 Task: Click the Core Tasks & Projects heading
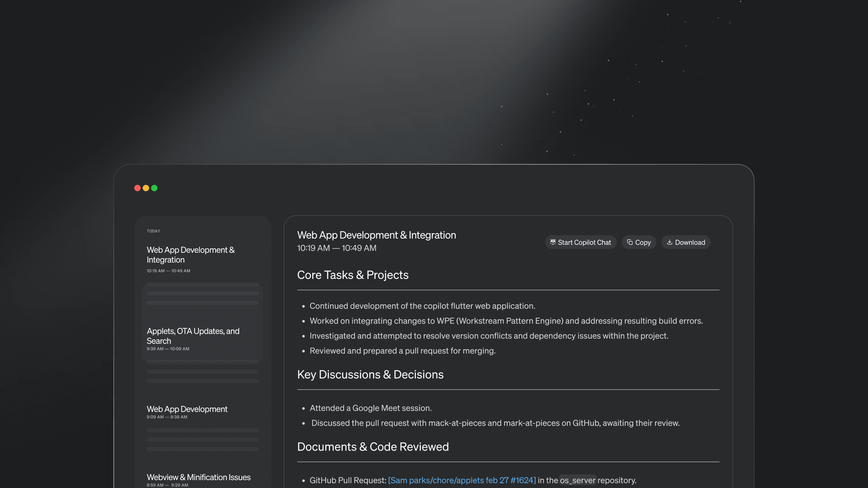[353, 275]
